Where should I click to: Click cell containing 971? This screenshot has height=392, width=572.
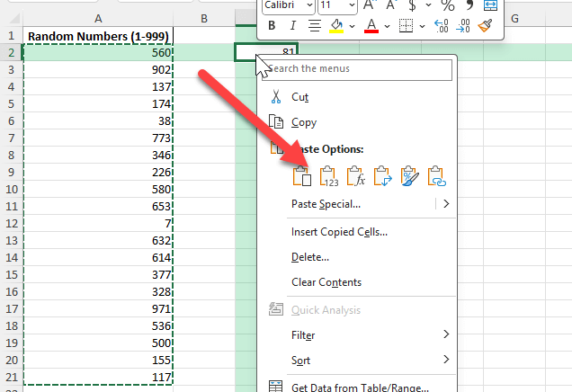pos(98,308)
